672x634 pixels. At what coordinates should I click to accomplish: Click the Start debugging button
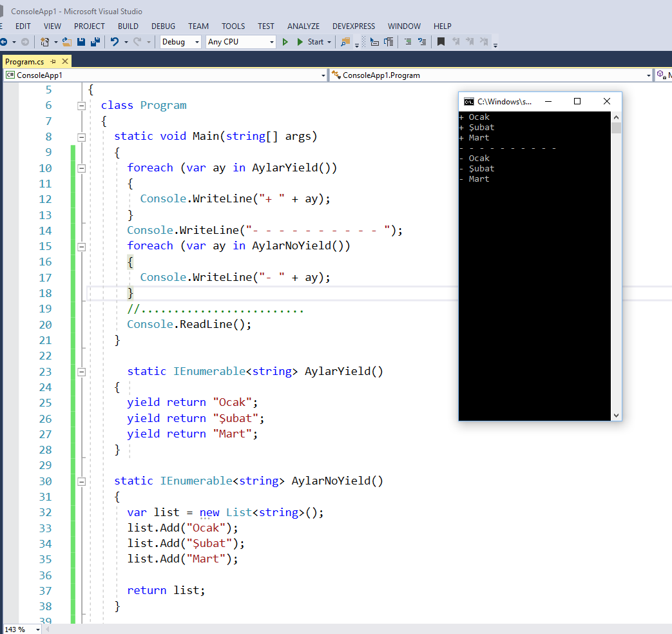[311, 41]
